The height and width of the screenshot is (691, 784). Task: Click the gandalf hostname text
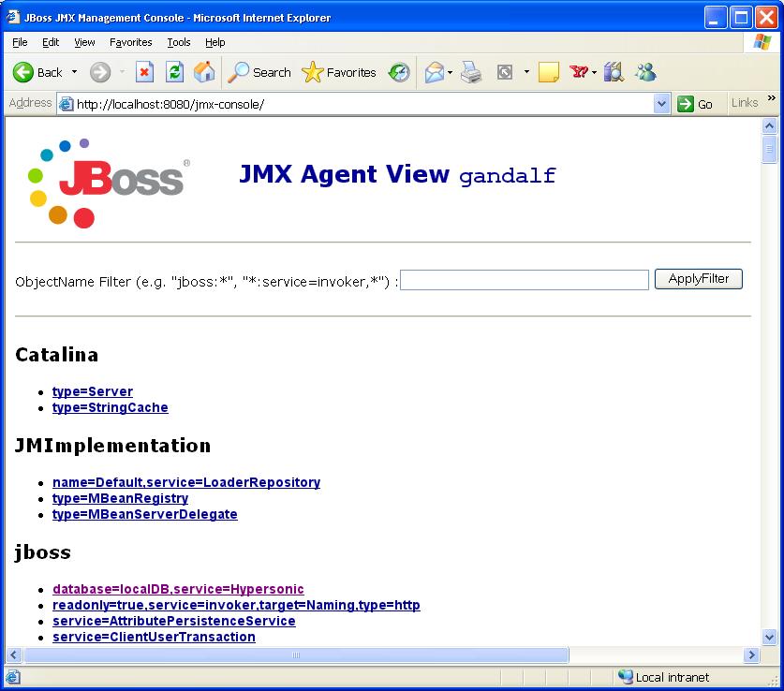coord(508,175)
